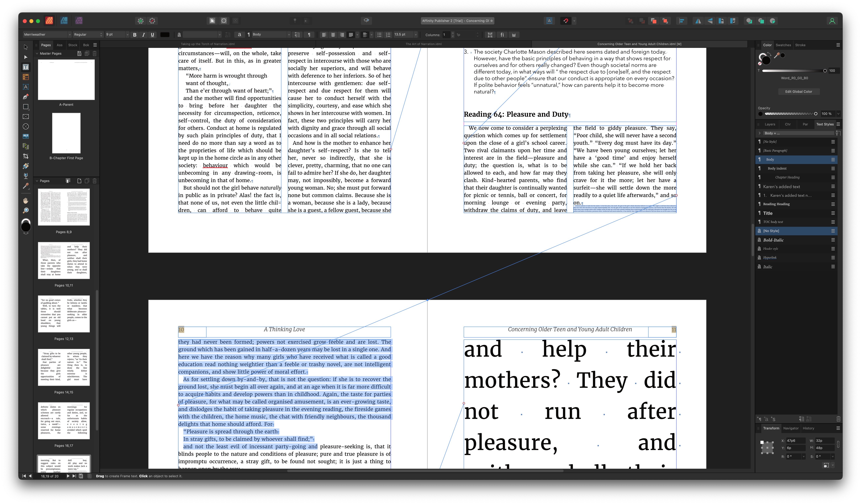This screenshot has width=861, height=504.
Task: Add a master page icon
Action: pyautogui.click(x=79, y=53)
